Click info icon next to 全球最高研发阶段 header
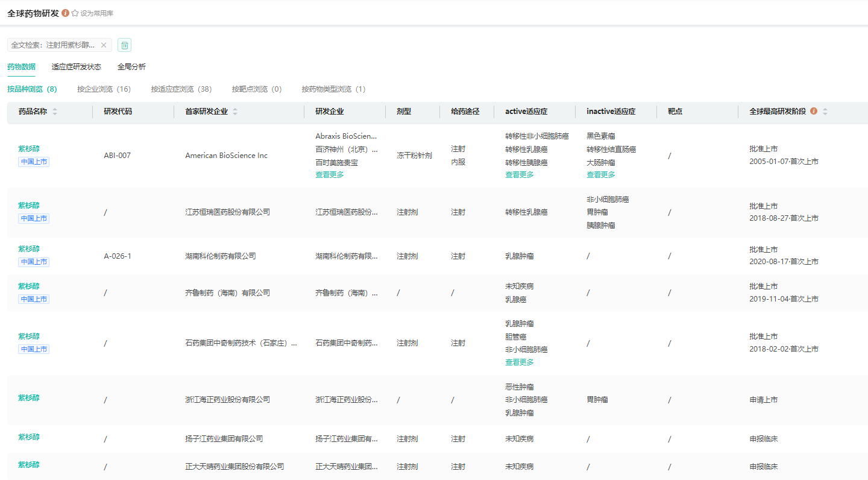868x480 pixels. pyautogui.click(x=814, y=112)
